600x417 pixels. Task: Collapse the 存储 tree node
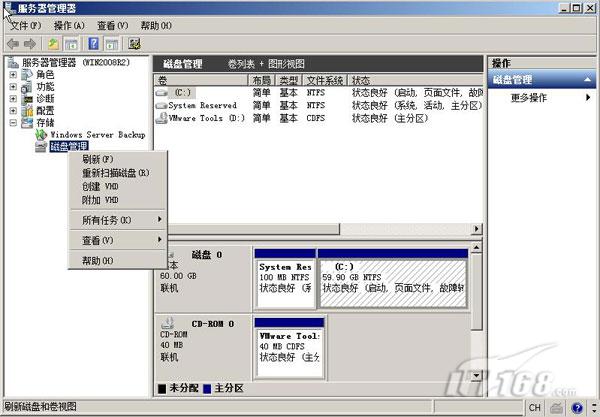point(13,123)
